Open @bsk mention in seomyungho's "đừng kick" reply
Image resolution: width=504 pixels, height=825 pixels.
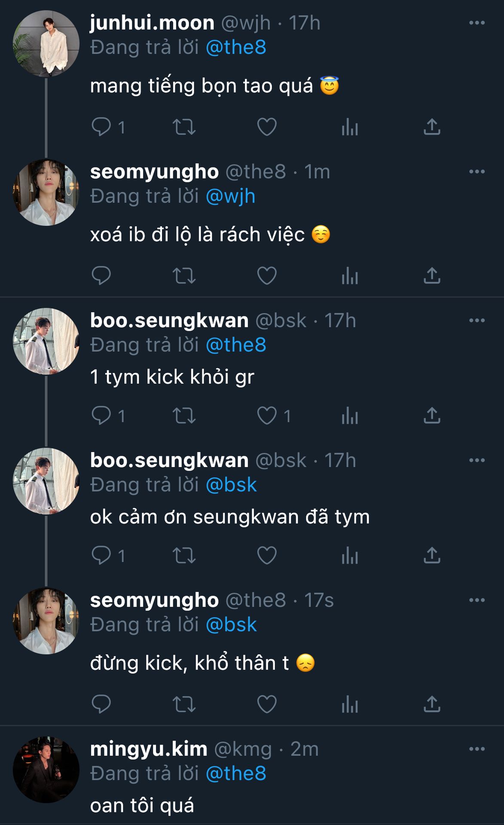click(x=231, y=625)
